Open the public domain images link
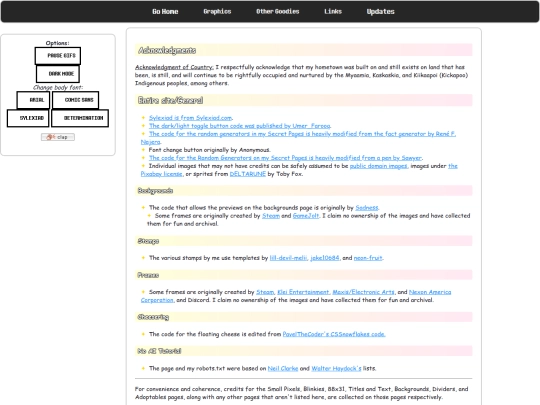The image size is (540, 405). tap(378, 166)
